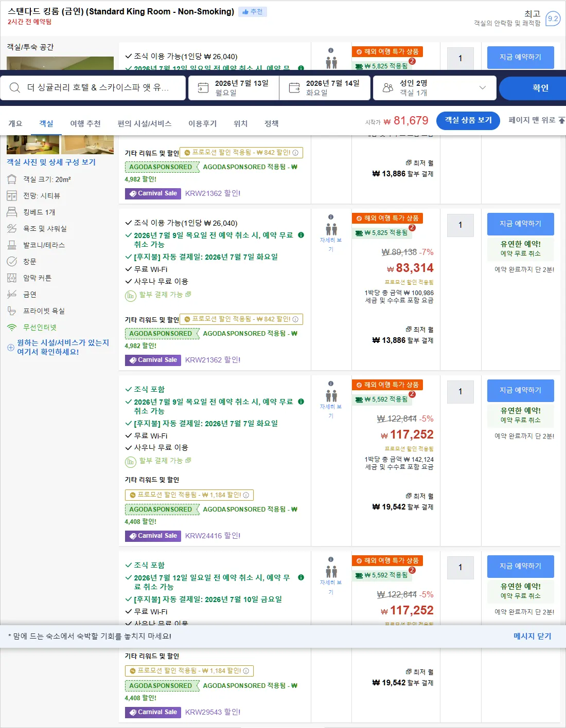The width and height of the screenshot is (566, 728).
Task: Switch to the 객실 tab
Action: tap(46, 123)
